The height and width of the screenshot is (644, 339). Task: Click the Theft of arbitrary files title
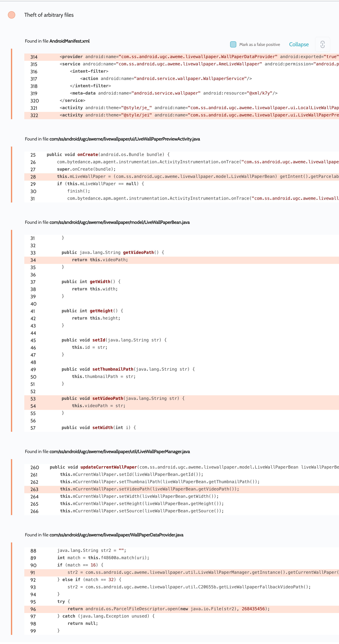[49, 15]
